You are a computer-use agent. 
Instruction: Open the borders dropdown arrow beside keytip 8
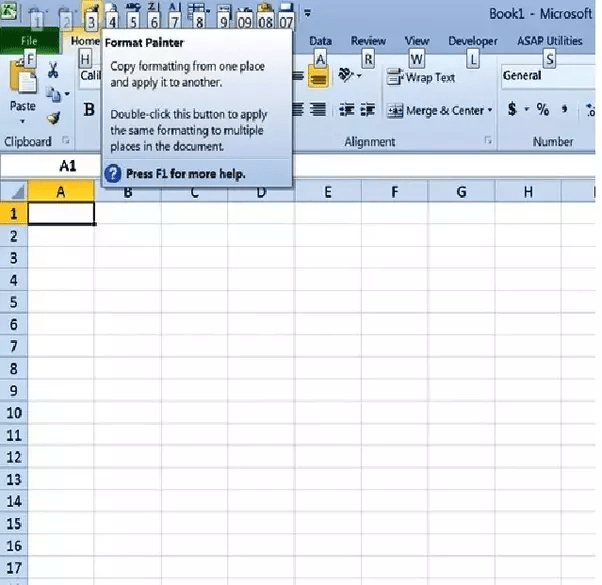click(x=208, y=11)
